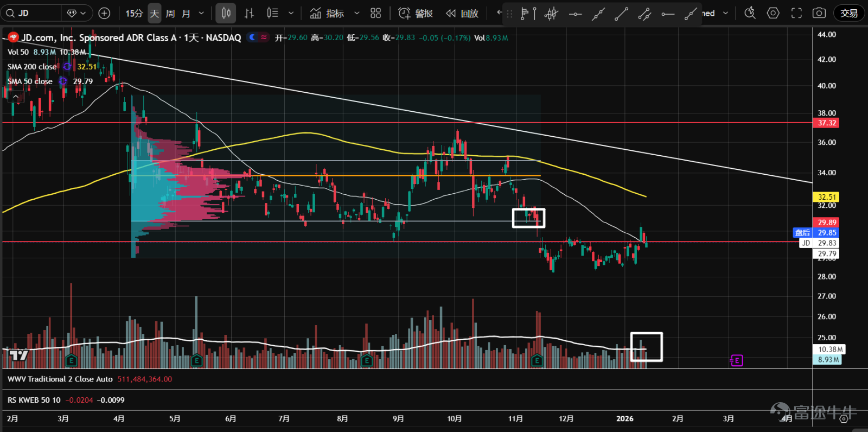Screen dimensions: 868x432
Task: Open the 指标 indicators panel
Action: [327, 13]
